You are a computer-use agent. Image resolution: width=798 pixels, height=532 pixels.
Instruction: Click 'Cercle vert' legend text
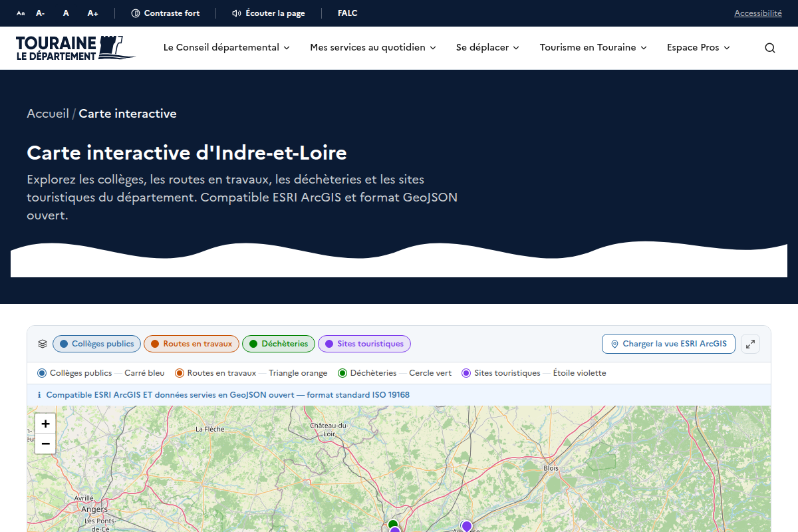[x=430, y=373]
